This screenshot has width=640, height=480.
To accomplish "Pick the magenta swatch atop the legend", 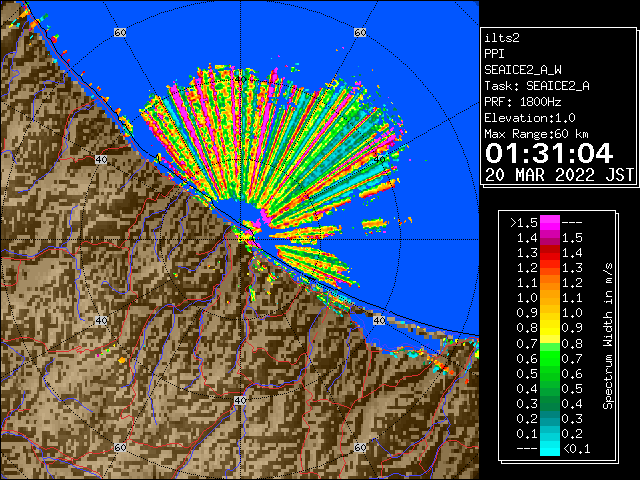I will click(550, 223).
